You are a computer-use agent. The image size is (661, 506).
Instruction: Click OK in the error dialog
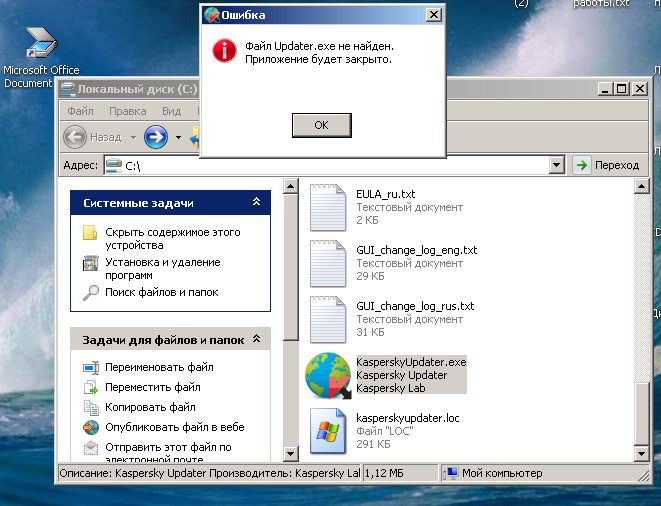321,125
